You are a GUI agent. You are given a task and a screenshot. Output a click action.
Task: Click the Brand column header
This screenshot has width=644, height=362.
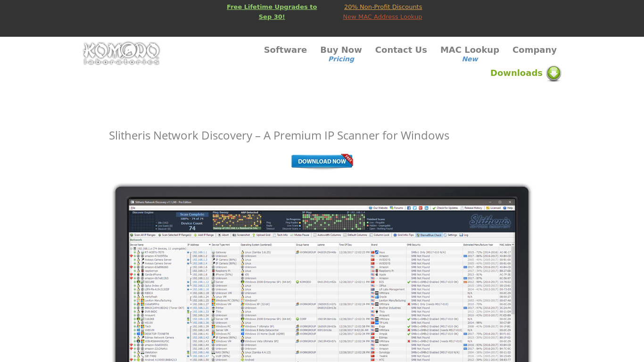(x=388, y=245)
